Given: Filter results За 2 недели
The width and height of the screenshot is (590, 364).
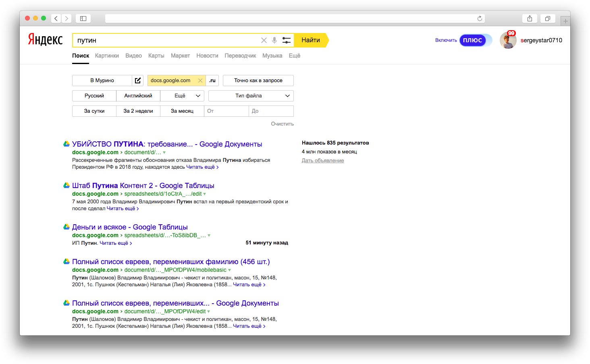Looking at the screenshot, I should 138,111.
